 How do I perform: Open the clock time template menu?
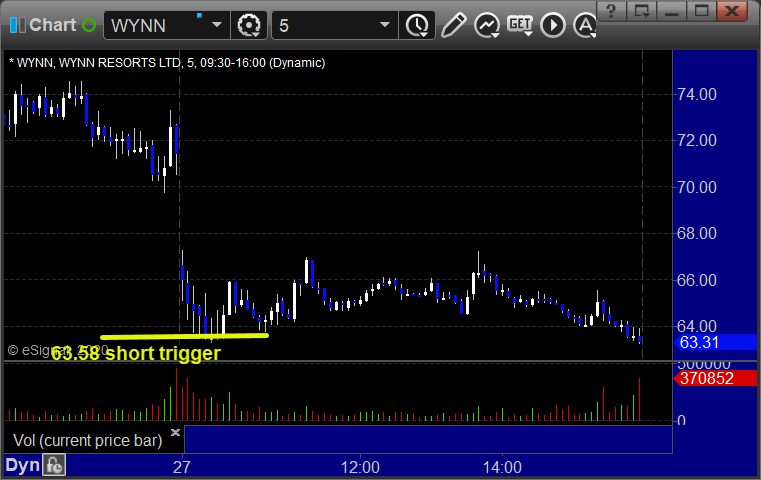coord(417,25)
